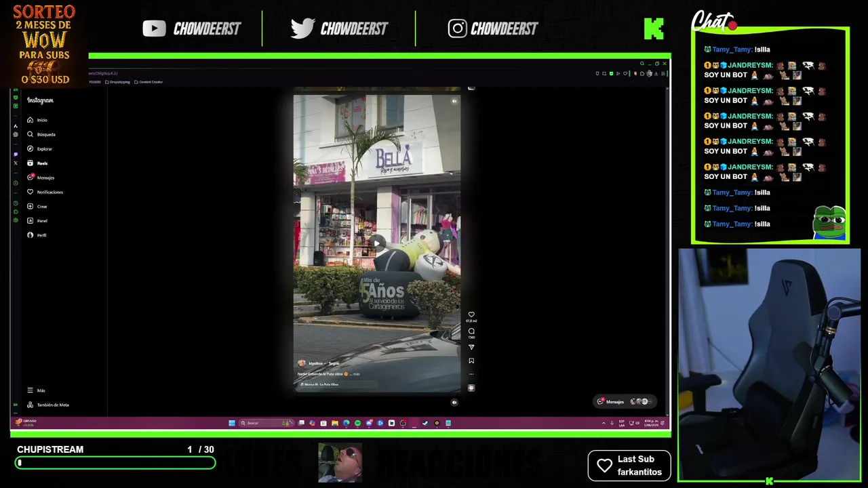Open browser sidebar history clock icon
Image resolution: width=868 pixels, height=488 pixels.
point(16,203)
